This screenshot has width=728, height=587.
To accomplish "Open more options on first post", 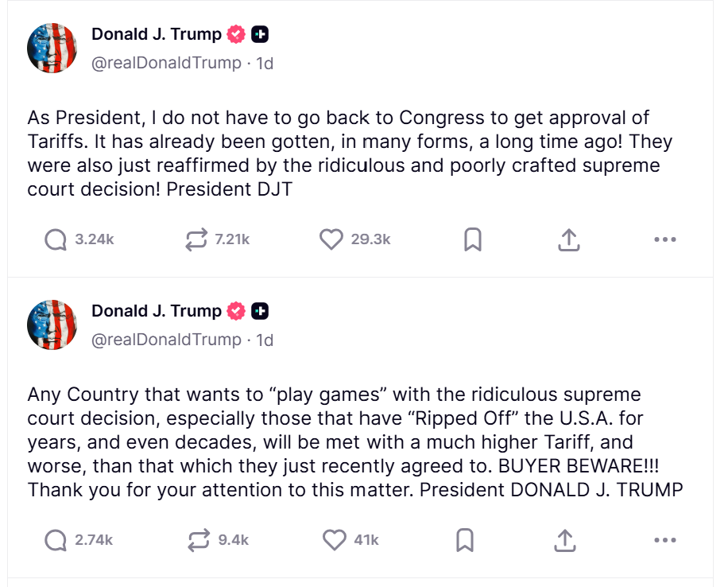I will [664, 239].
